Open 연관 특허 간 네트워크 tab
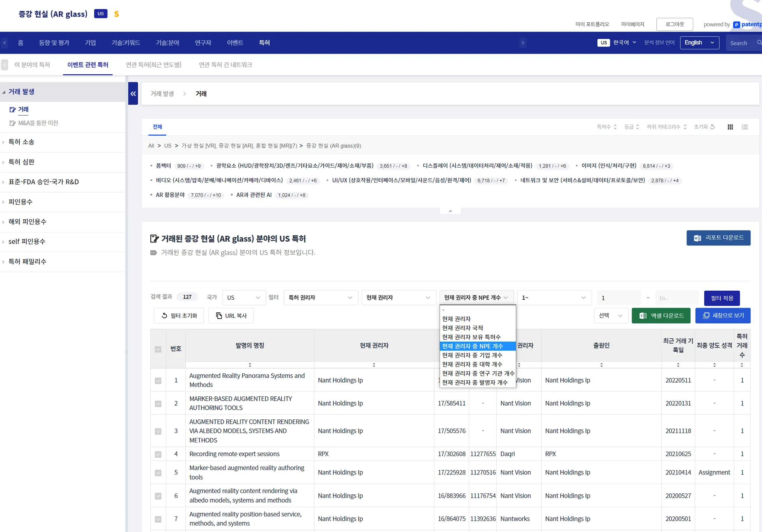The width and height of the screenshot is (762, 532). (225, 65)
